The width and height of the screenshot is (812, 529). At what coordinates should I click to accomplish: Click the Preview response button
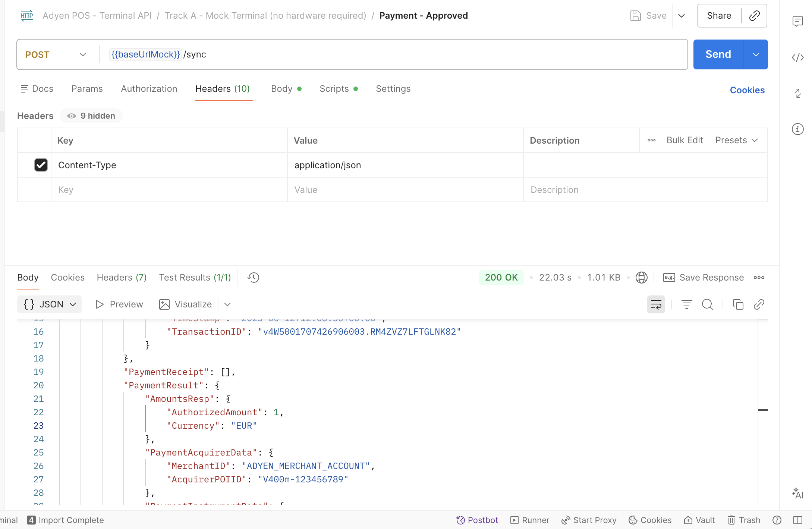(119, 304)
